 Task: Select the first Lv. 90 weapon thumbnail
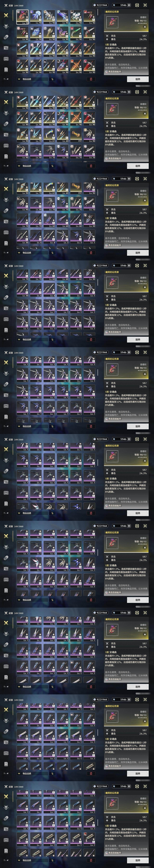point(22,17)
